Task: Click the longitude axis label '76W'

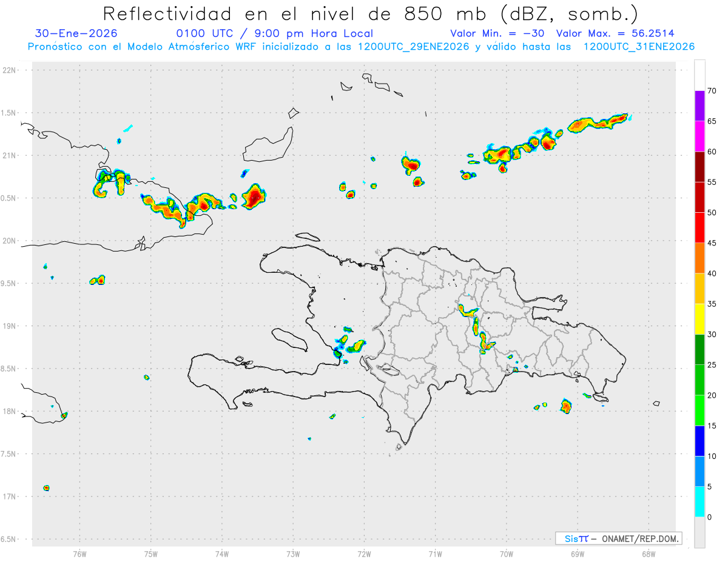Action: point(79,554)
